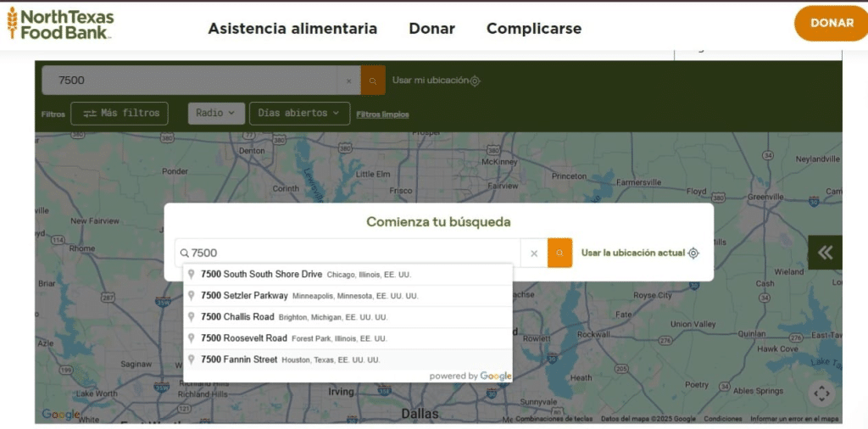Click the target icon beside Usar mi ubicación
This screenshot has height=429, width=868.
click(x=476, y=81)
